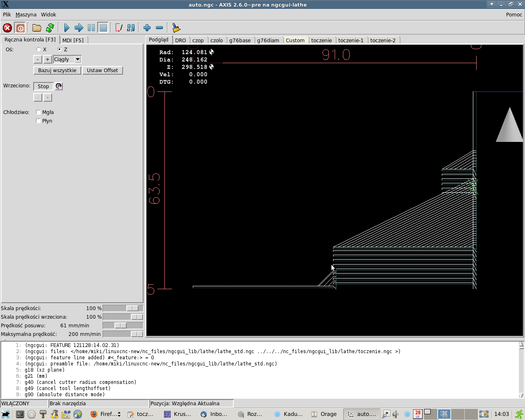Click the spindle Stop button

43,86
